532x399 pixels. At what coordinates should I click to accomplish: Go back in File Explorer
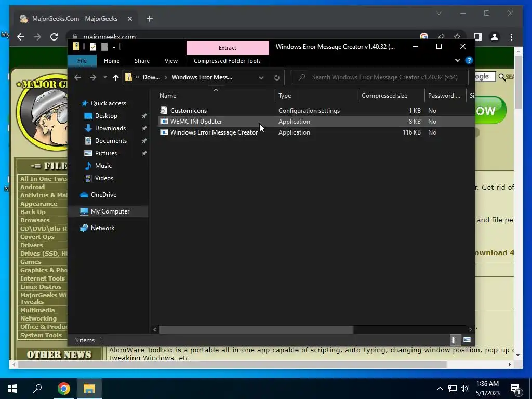[x=77, y=77]
